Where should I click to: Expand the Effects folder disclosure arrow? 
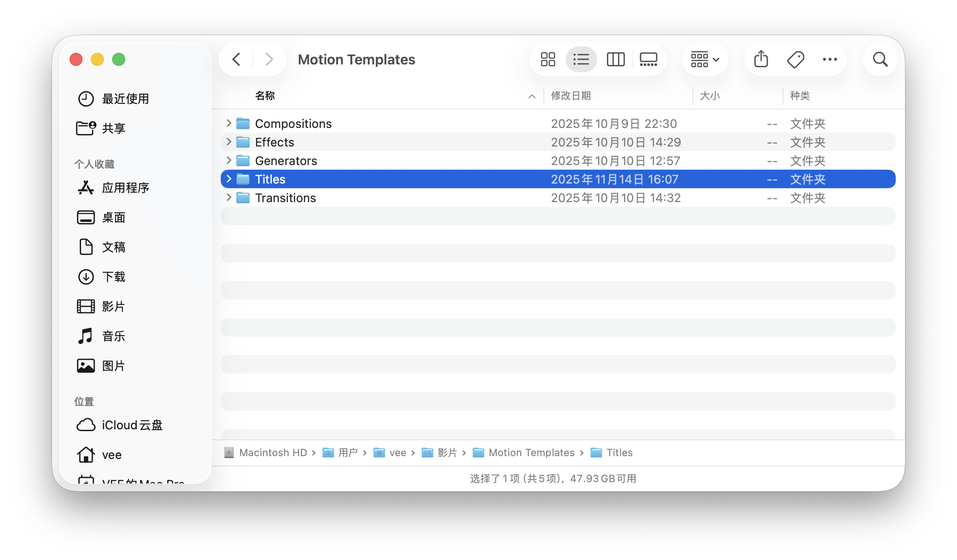(x=229, y=142)
